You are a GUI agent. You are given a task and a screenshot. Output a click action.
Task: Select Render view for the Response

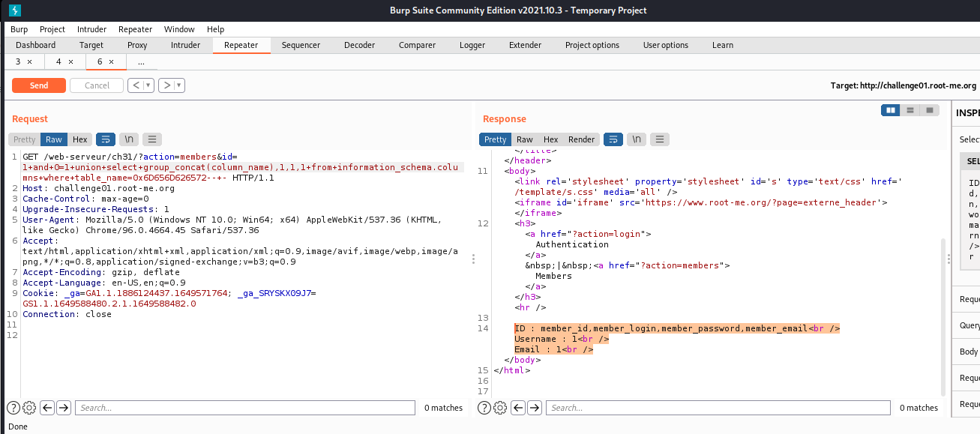[x=582, y=139]
